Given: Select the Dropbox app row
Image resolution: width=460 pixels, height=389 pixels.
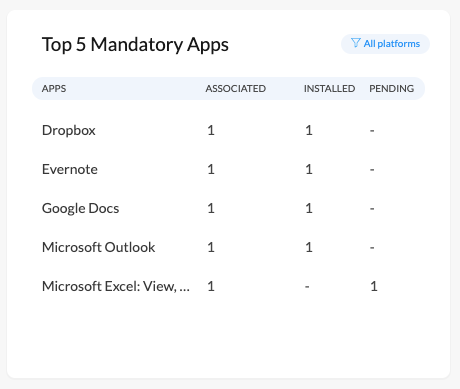Looking at the screenshot, I should click(228, 130).
